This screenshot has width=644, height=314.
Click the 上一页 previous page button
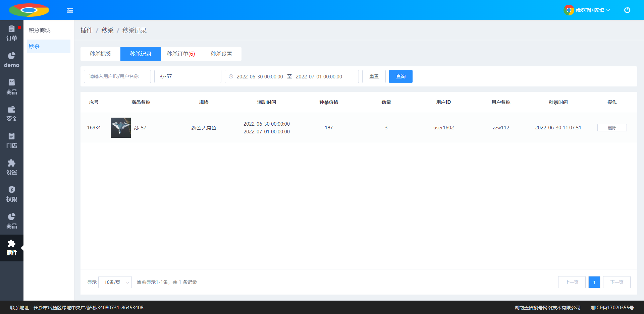tap(572, 282)
